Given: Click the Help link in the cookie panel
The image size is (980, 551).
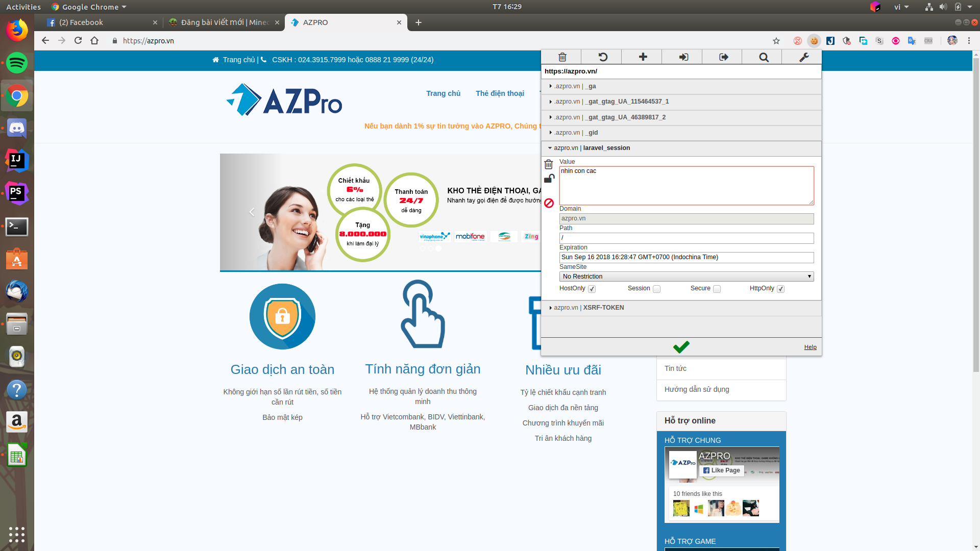Looking at the screenshot, I should 810,347.
